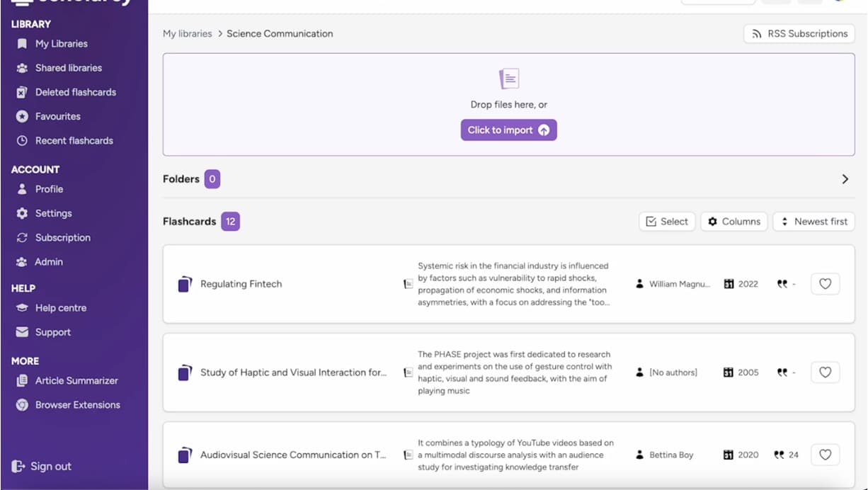Click author name Bettina Boy
This screenshot has height=490, width=868.
pyautogui.click(x=671, y=455)
